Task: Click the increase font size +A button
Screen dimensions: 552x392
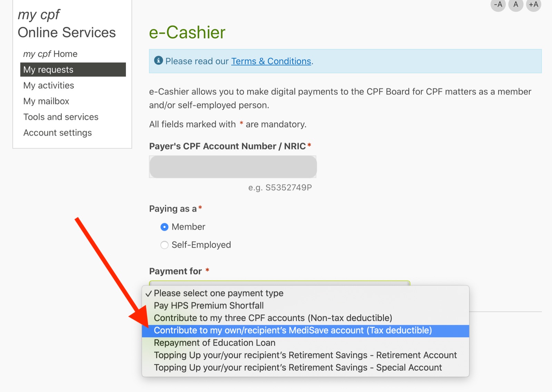Action: 533,5
